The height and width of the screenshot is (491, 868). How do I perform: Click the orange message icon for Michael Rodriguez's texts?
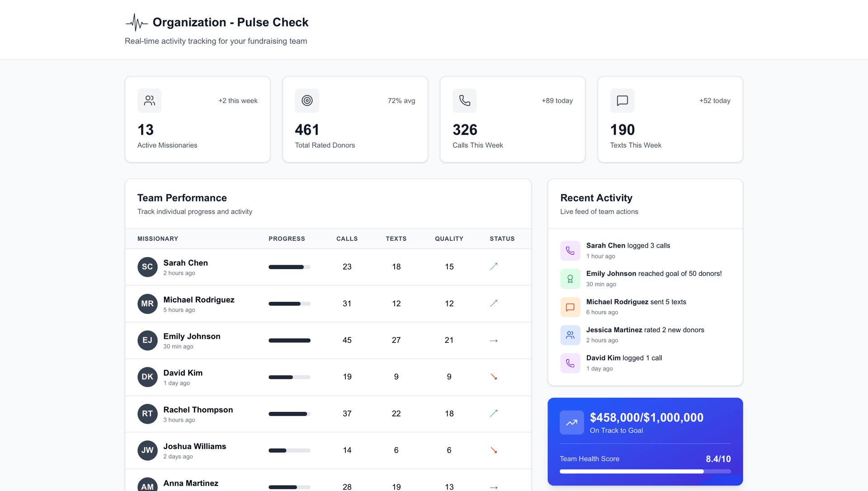coord(570,307)
